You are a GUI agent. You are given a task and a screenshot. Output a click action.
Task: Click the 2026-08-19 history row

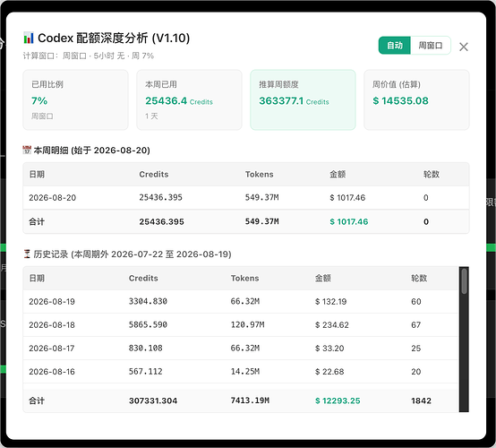tap(241, 301)
